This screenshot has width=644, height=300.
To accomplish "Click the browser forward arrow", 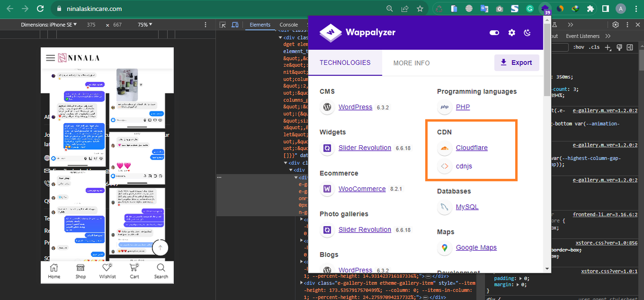I will point(25,9).
